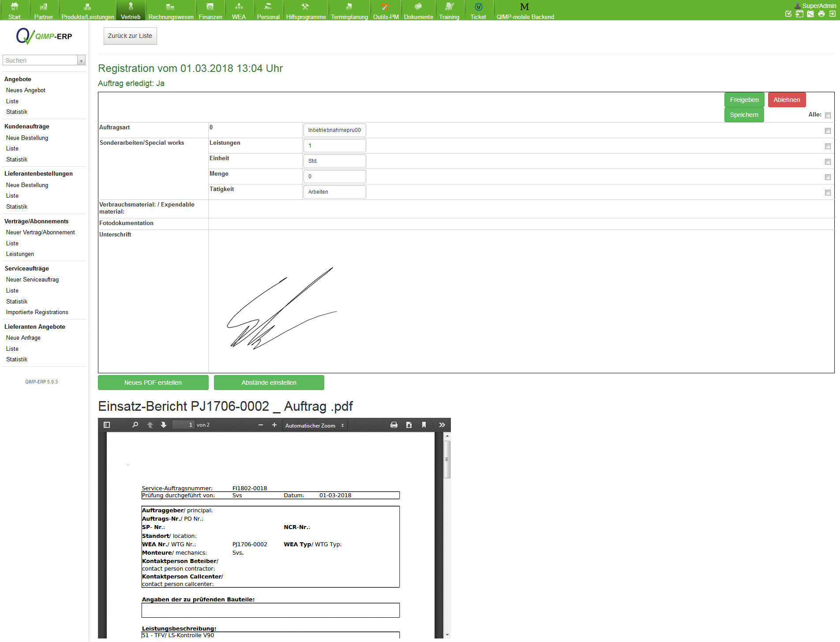Open search in the PDF viewer
Image resolution: width=840 pixels, height=642 pixels.
(135, 425)
